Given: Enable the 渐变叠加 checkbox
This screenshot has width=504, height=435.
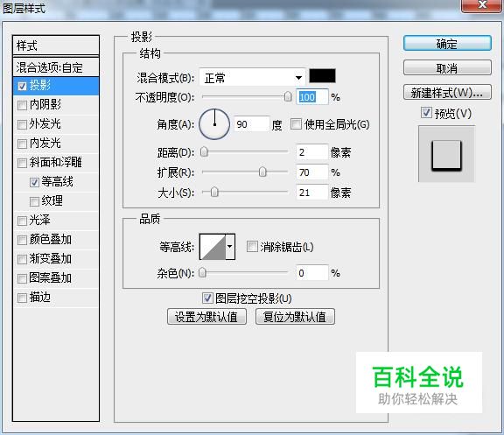Looking at the screenshot, I should click(22, 259).
